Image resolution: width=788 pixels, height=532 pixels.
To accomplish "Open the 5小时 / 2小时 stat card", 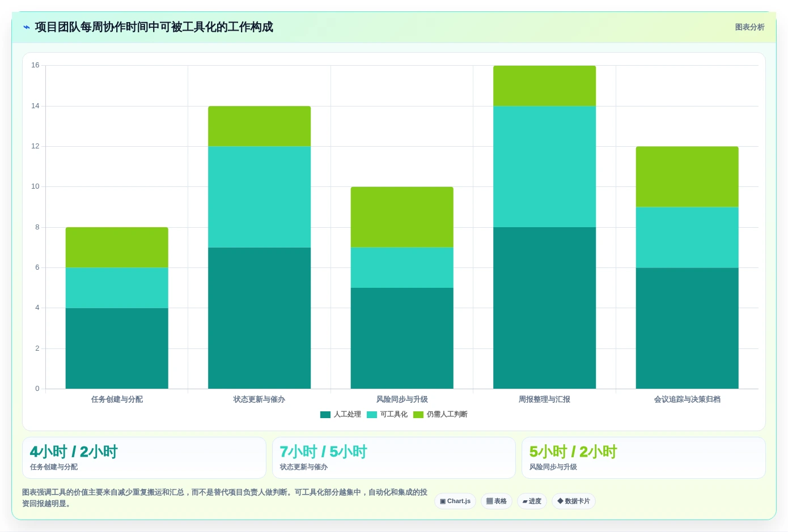I will tap(643, 458).
